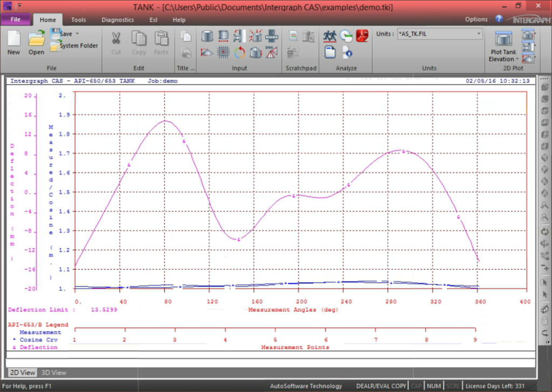Click the blue Help question mark icon
This screenshot has width=552, height=392.
[x=499, y=19]
